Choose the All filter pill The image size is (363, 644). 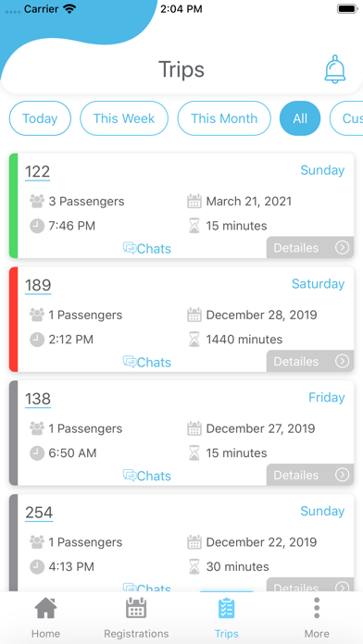pos(300,118)
